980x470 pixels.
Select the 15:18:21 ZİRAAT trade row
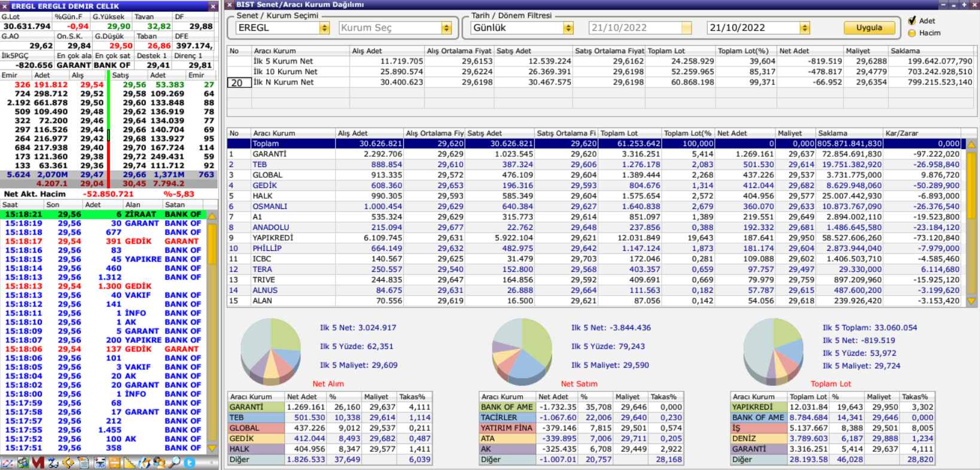(x=104, y=214)
